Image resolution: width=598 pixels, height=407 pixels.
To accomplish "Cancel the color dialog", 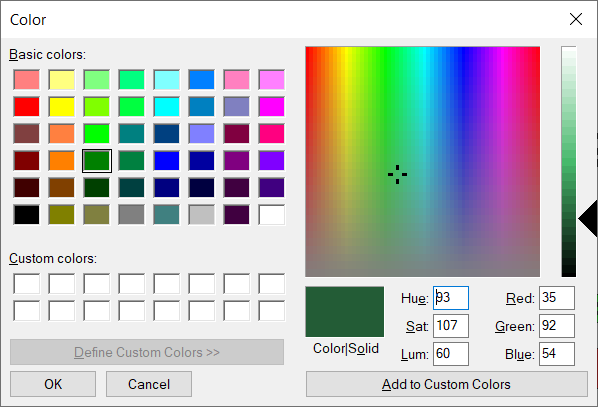I will click(149, 384).
